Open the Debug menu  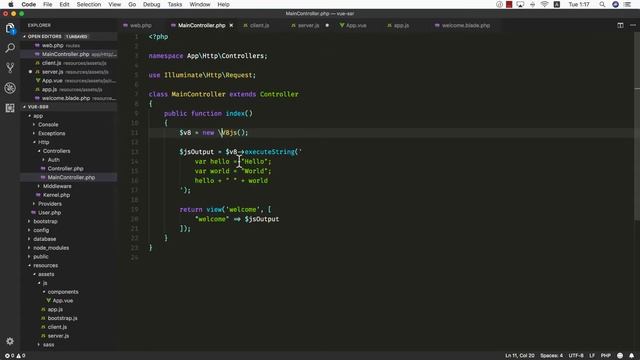coord(151,4)
